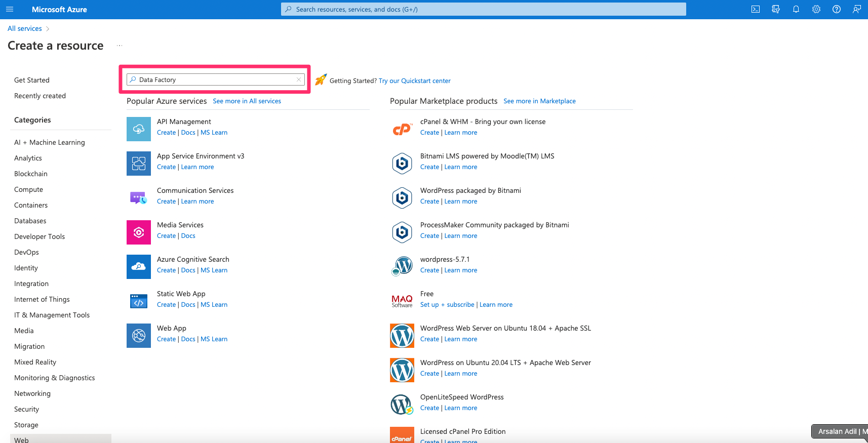The height and width of the screenshot is (443, 868).
Task: Clear the Data Factory search text
Action: (x=299, y=79)
